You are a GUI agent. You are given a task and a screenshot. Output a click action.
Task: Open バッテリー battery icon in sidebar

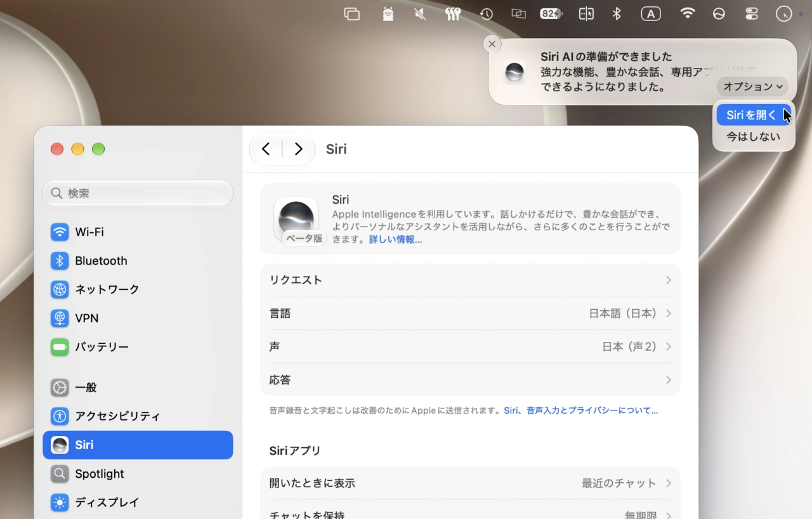pos(60,347)
